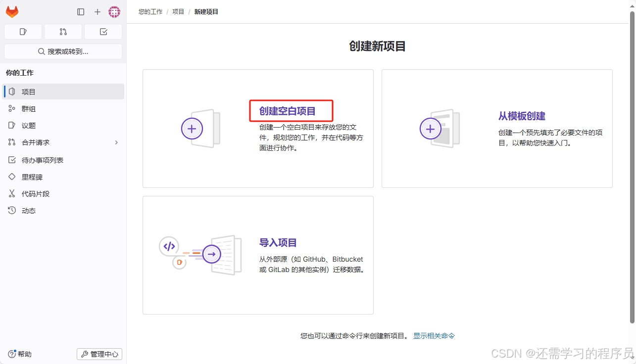Screen dimensions: 636x364
Task: Open merge requests shortcut button
Action: click(63, 32)
